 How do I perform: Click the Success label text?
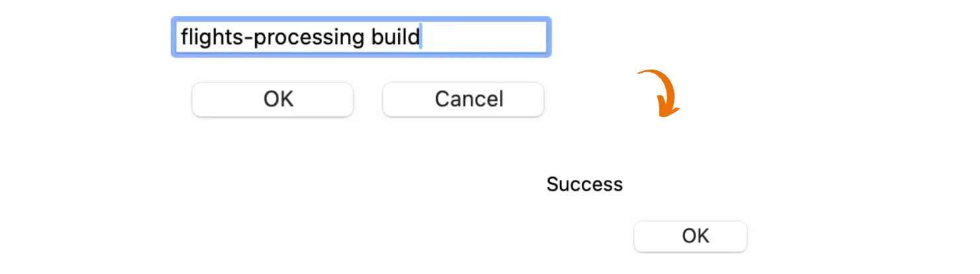click(x=584, y=184)
